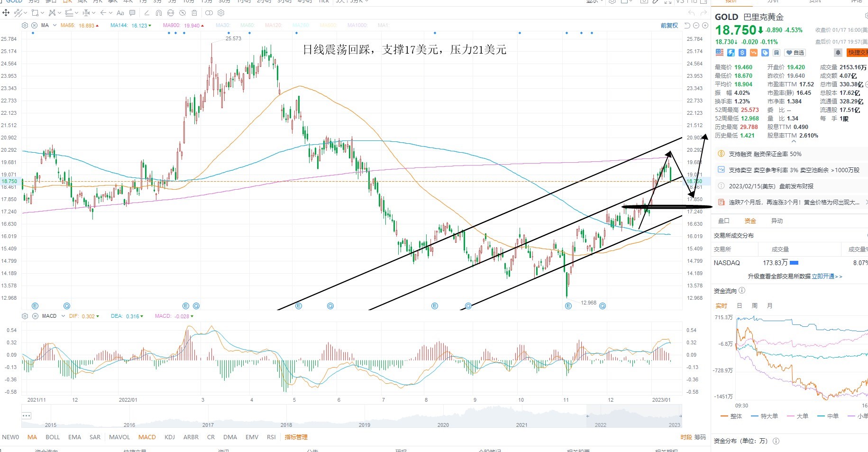Toggle the MA indicator on

coord(32,437)
